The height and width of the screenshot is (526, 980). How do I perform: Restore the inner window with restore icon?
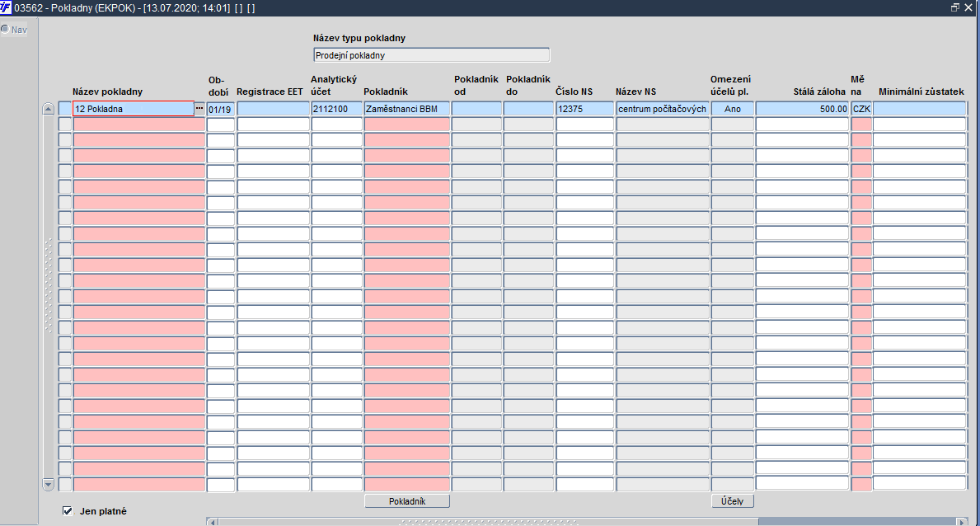tap(955, 7)
